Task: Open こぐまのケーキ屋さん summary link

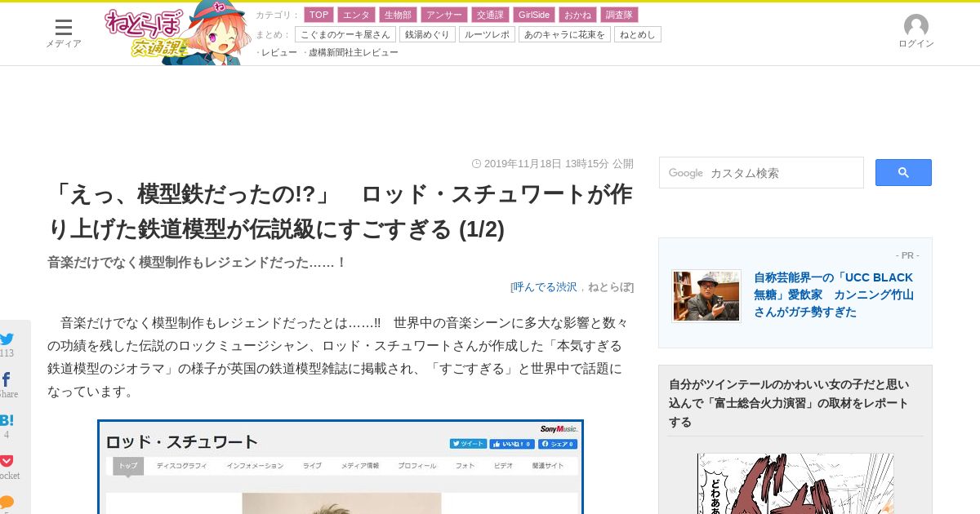Action: (345, 34)
